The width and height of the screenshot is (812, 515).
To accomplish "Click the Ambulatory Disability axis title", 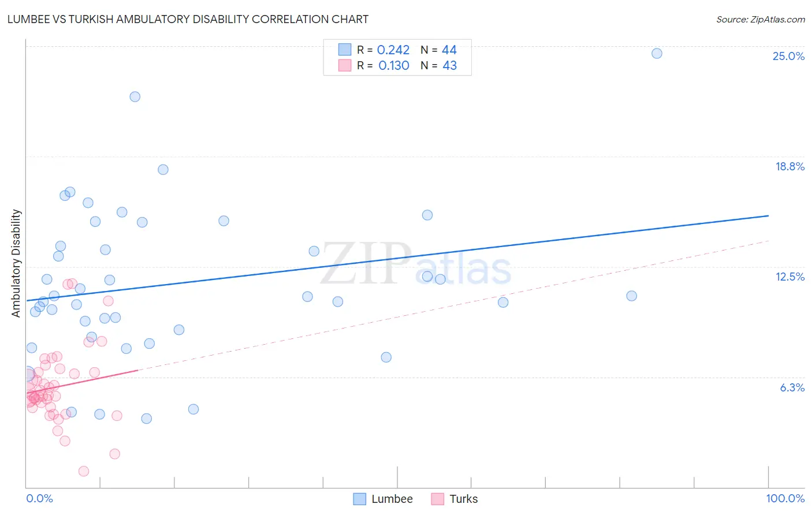I will (16, 263).
